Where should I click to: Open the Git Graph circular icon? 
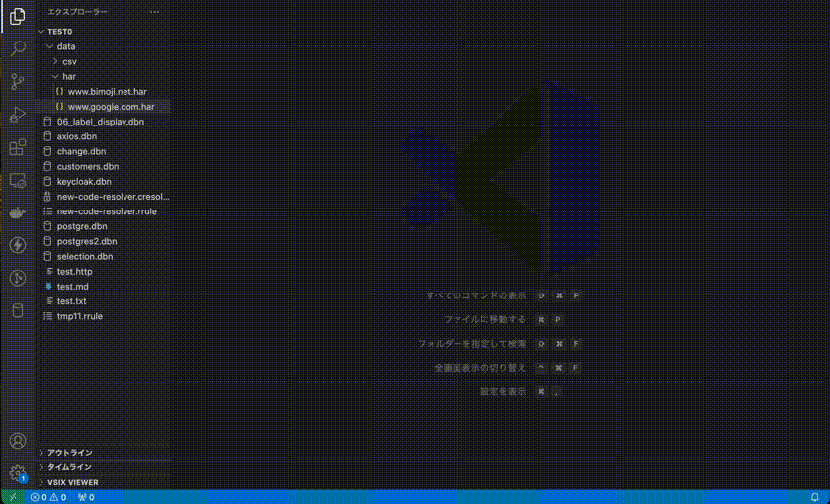pos(18,278)
